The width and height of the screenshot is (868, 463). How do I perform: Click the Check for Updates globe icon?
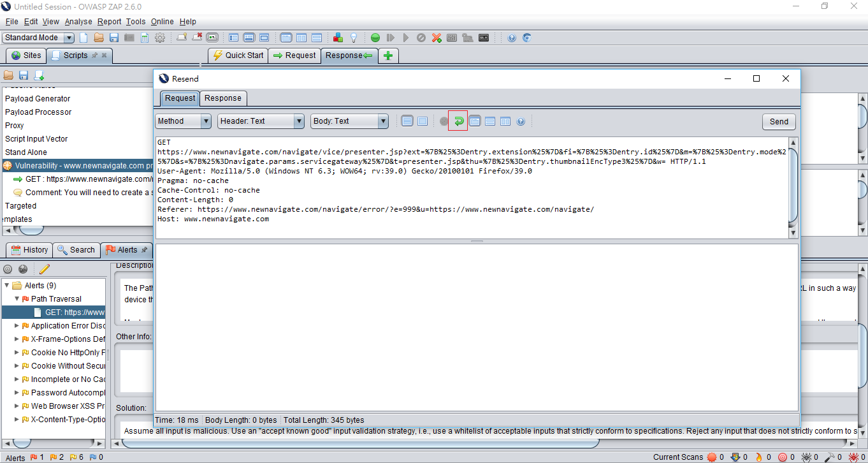[x=527, y=38]
